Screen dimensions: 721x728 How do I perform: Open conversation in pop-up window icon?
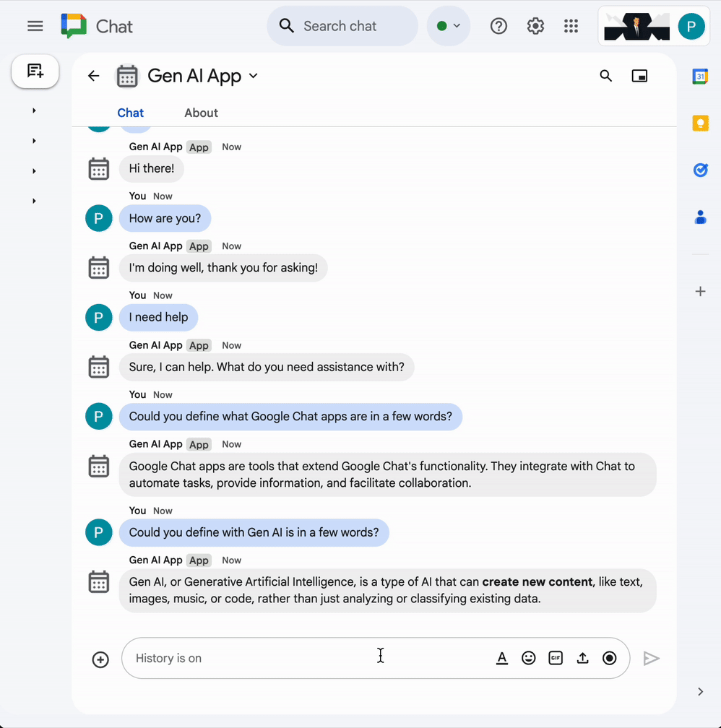pos(639,76)
